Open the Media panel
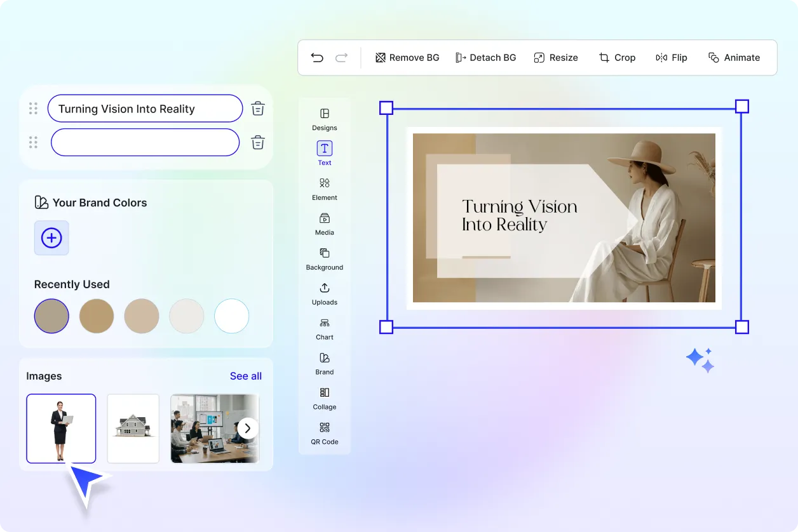798x532 pixels. click(325, 223)
